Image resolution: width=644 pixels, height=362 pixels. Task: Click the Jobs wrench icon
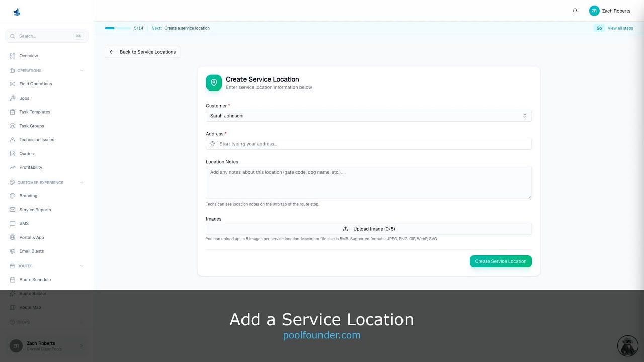pyautogui.click(x=13, y=98)
